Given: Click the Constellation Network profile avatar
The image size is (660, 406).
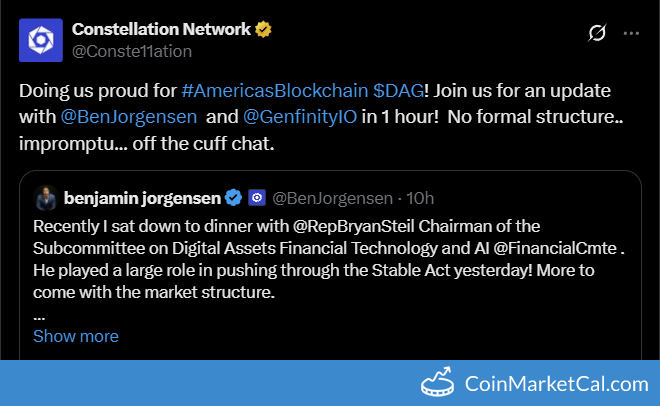Looking at the screenshot, I should (41, 40).
